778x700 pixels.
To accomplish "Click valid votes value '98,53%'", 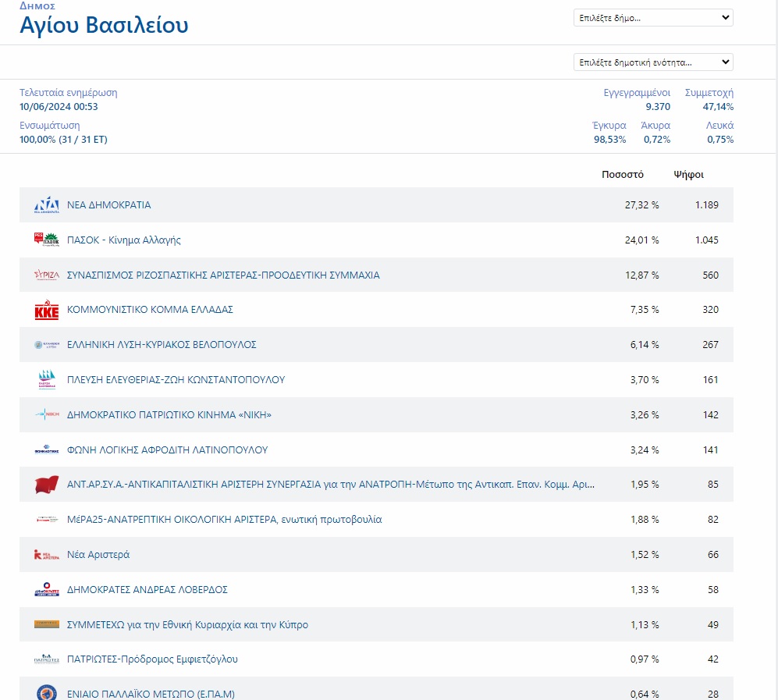I will [x=609, y=140].
